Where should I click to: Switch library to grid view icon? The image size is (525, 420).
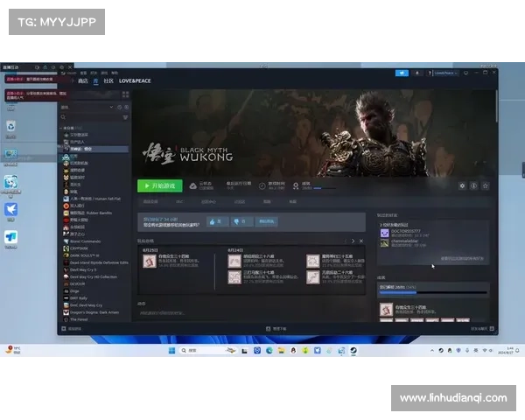point(125,92)
